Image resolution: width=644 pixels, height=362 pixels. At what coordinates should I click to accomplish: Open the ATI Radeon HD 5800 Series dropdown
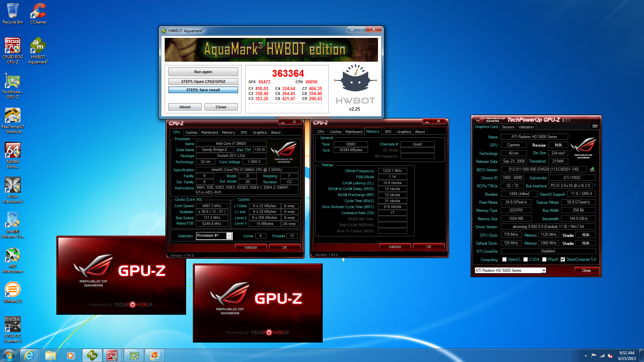tap(544, 270)
